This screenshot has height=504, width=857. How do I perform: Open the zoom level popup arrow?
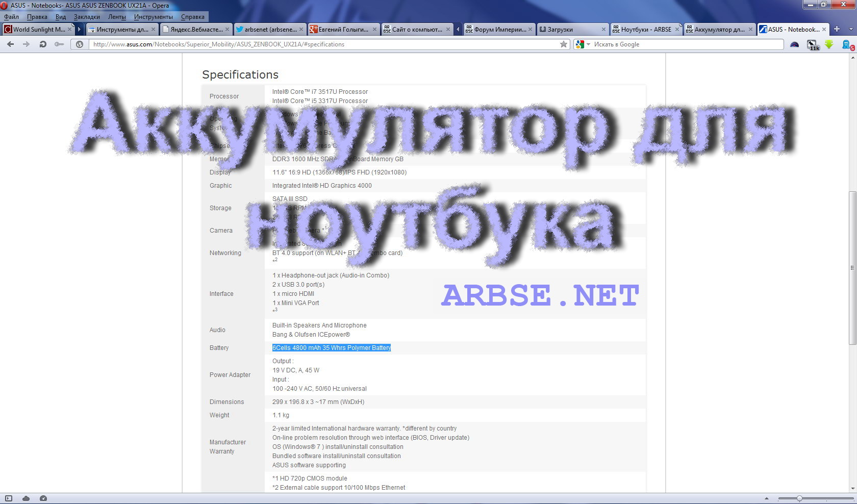(766, 498)
